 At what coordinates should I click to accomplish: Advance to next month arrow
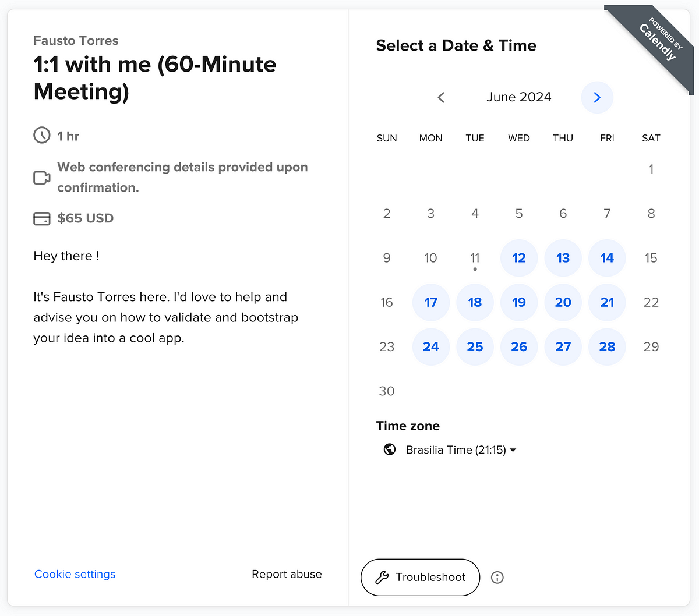tap(597, 97)
